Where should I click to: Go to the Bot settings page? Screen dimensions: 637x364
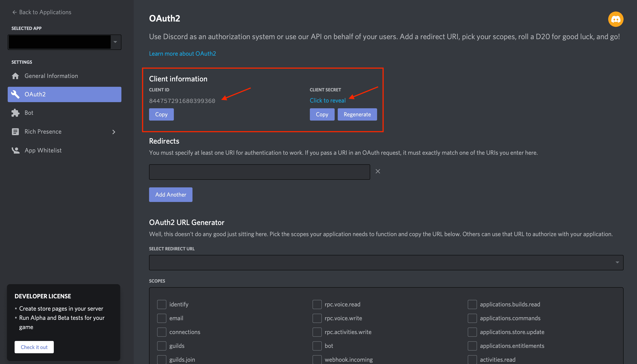(x=65, y=113)
